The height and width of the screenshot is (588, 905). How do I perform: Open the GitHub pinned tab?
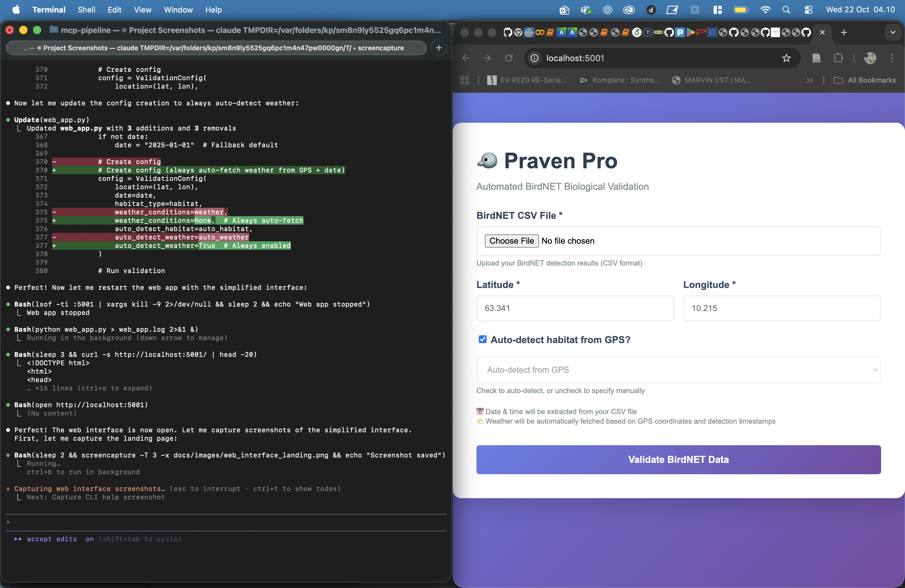point(508,32)
